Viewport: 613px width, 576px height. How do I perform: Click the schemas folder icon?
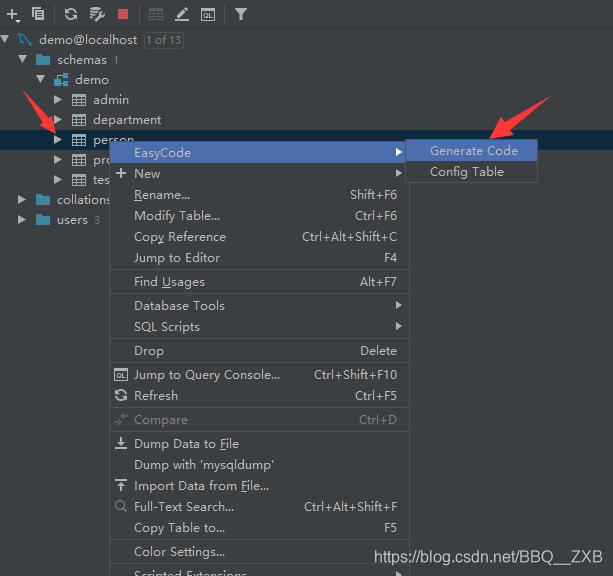click(43, 60)
